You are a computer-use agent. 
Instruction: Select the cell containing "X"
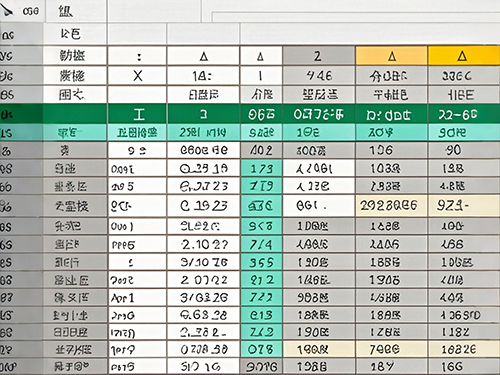click(x=137, y=76)
